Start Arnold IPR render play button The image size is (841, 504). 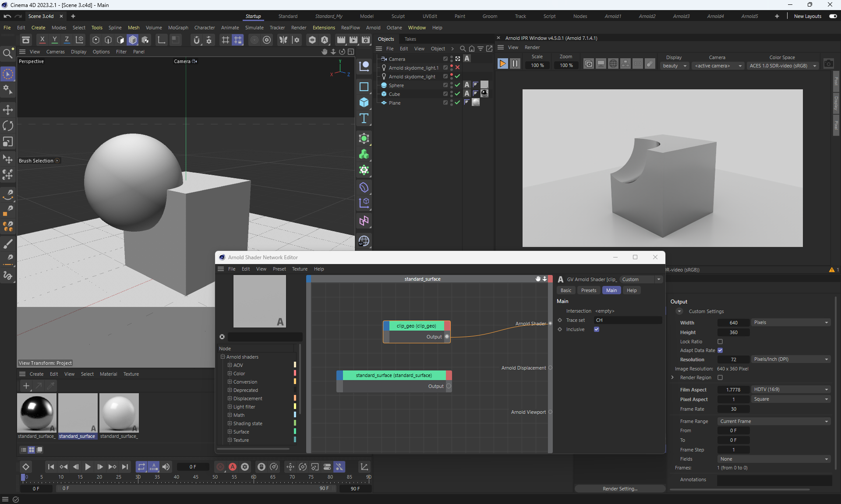click(502, 64)
